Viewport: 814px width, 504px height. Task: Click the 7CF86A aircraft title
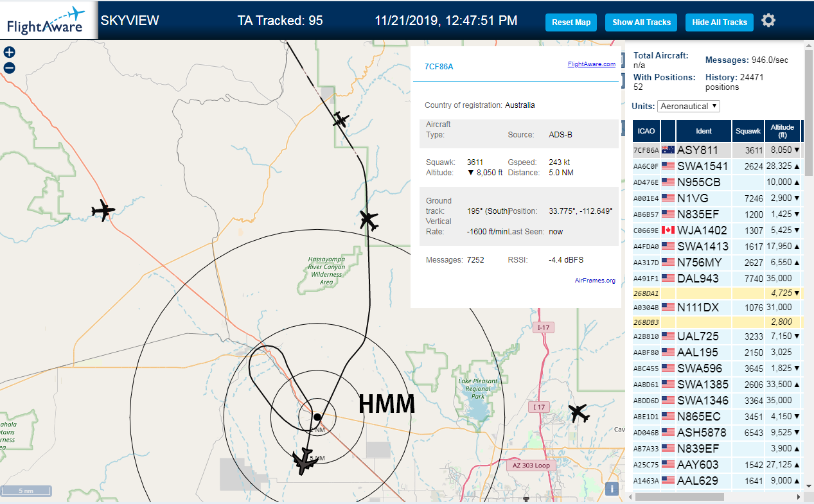pos(439,67)
